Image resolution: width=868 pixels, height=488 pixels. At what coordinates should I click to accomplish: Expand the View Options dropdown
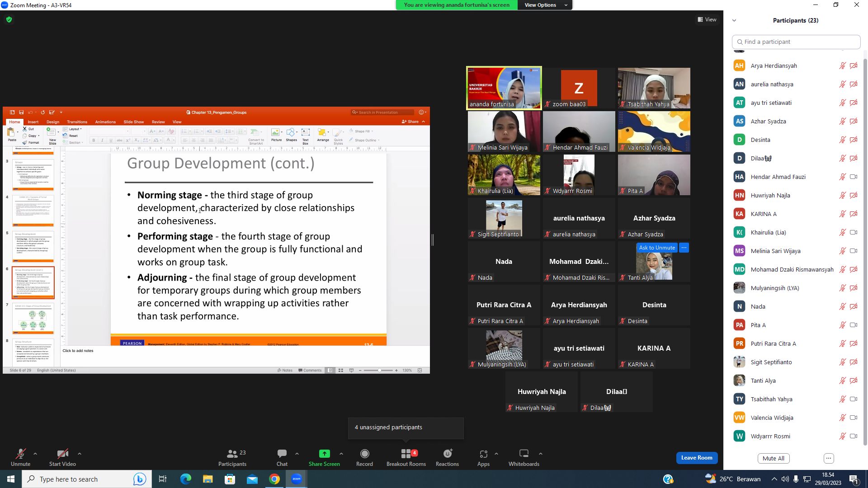546,5
